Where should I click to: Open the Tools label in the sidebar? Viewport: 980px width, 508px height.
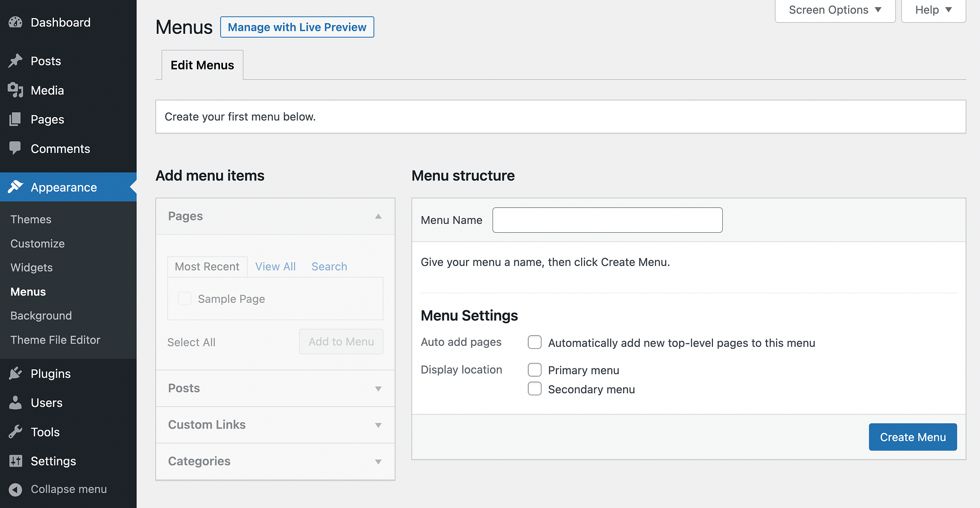(x=45, y=432)
